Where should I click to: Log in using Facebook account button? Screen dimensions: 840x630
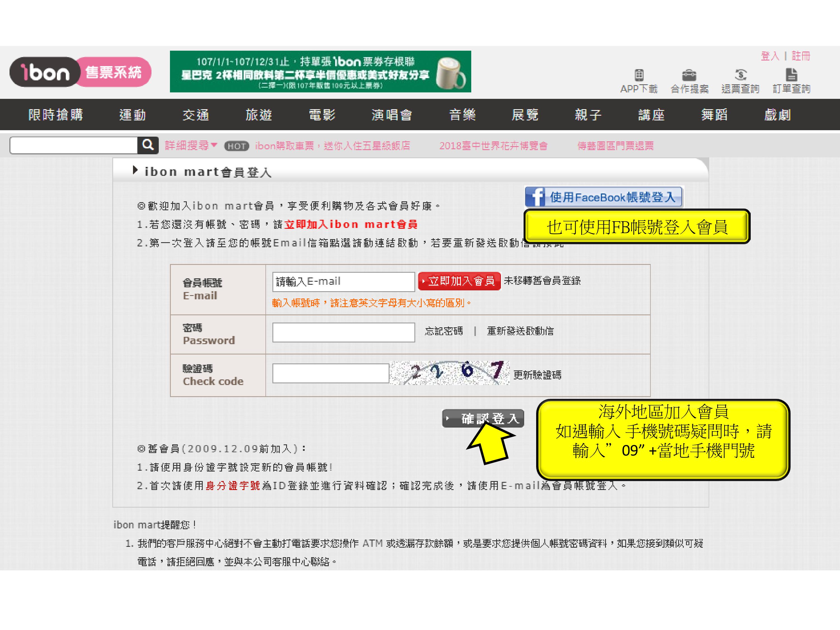click(x=604, y=197)
